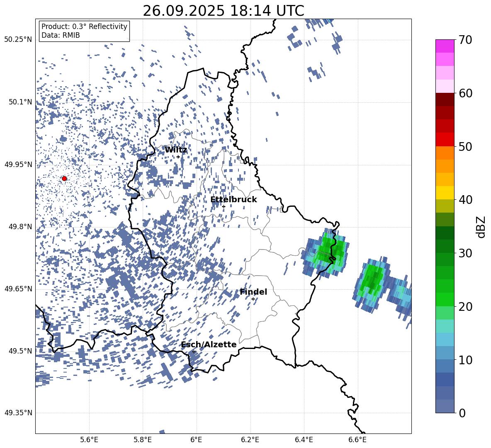Select the Esch/Alzette cross marker
491x448 pixels.
[194, 351]
